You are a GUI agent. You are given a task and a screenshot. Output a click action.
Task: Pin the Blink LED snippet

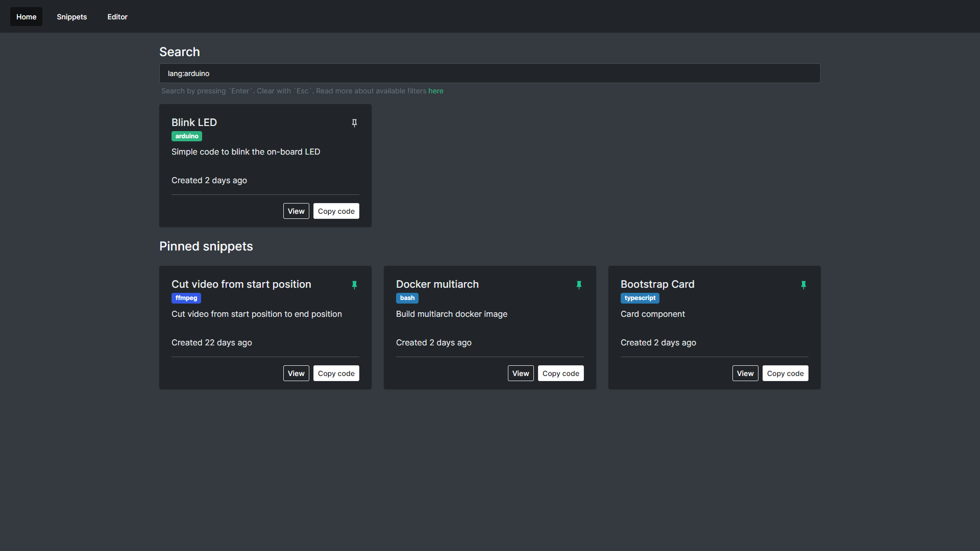coord(354,123)
